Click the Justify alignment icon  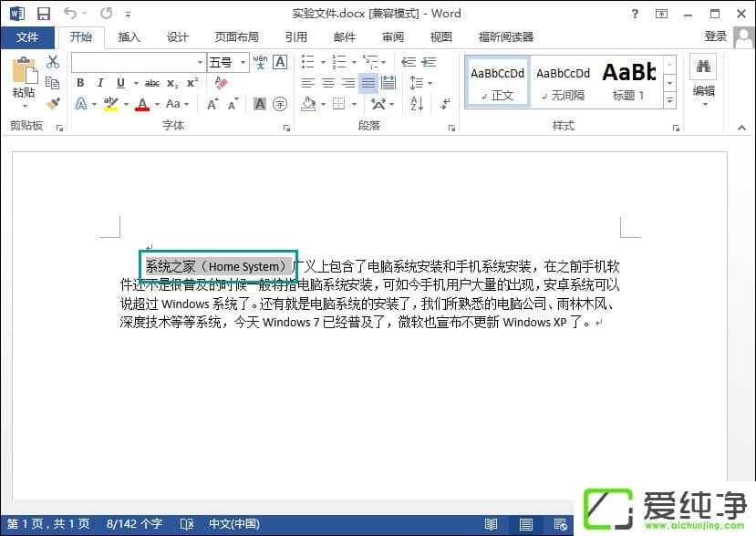click(368, 83)
